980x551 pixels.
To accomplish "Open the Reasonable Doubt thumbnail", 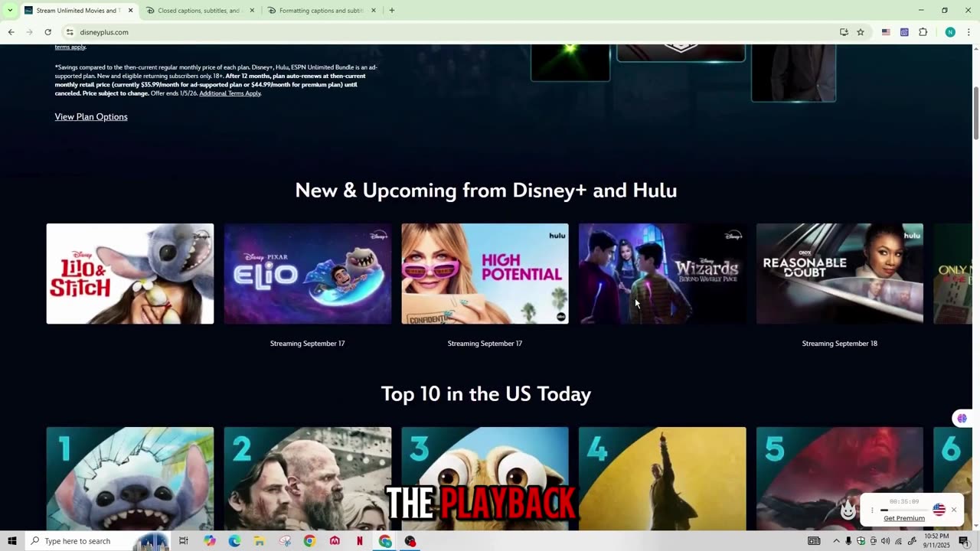I will click(840, 273).
